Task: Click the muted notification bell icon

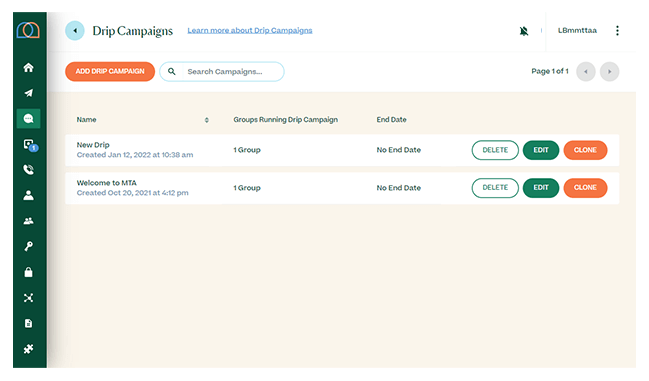Action: [x=524, y=31]
